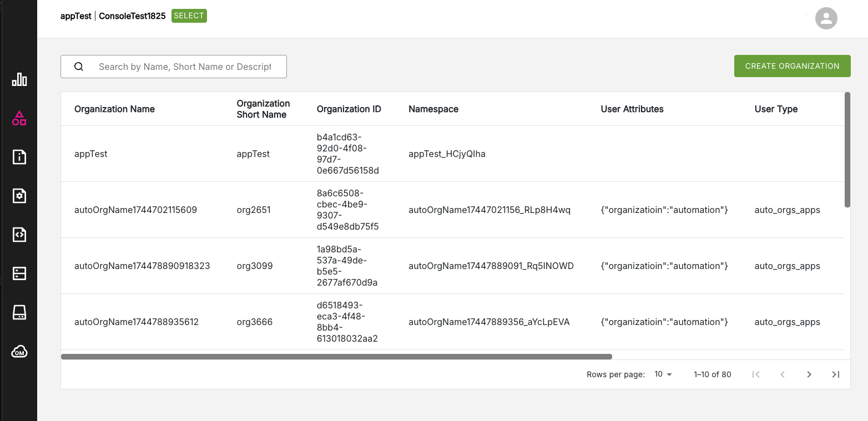Screen dimensions: 868x421
Task: Click the Organization Name column header
Action: click(114, 109)
